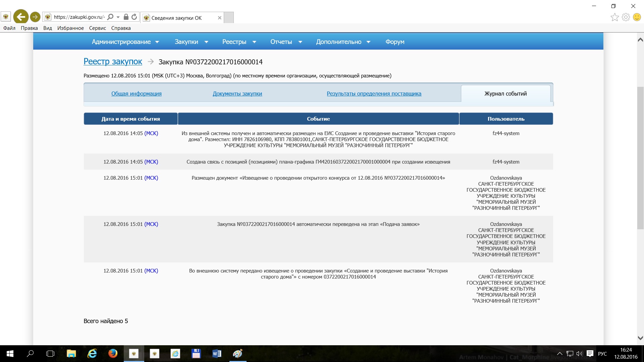Switch to Документы закупки tab
The image size is (644, 362).
pos(237,94)
